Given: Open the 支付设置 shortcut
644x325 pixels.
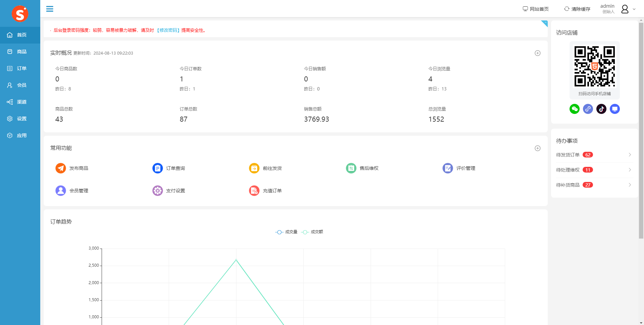Looking at the screenshot, I should 169,191.
